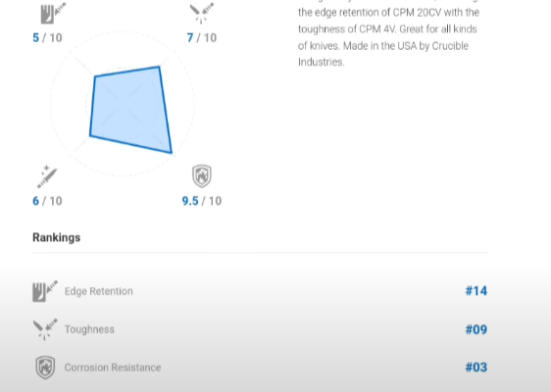This screenshot has height=392, width=551.
Task: Click the steel description paragraph about Crucible Industries
Action: pyautogui.click(x=388, y=33)
